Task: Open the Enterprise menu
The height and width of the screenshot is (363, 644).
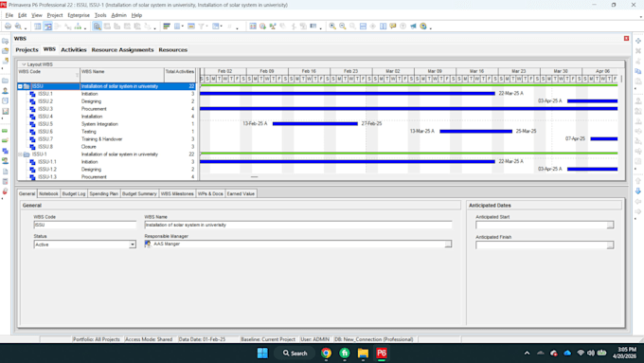Action: (79, 15)
